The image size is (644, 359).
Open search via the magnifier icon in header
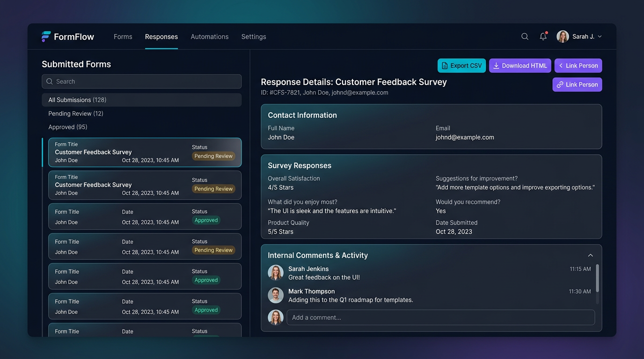pyautogui.click(x=525, y=36)
